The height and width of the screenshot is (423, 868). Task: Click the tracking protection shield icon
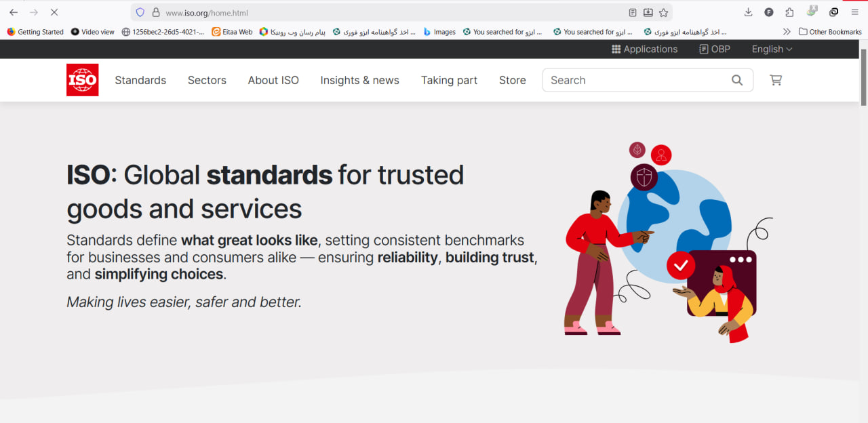coord(140,12)
